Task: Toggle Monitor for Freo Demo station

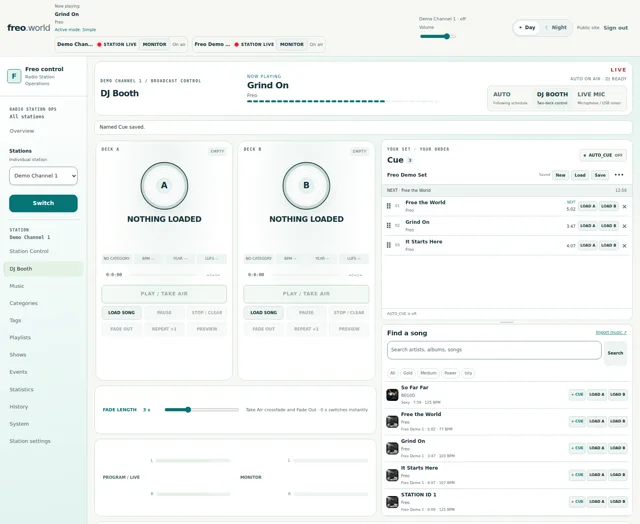Action: click(x=291, y=44)
